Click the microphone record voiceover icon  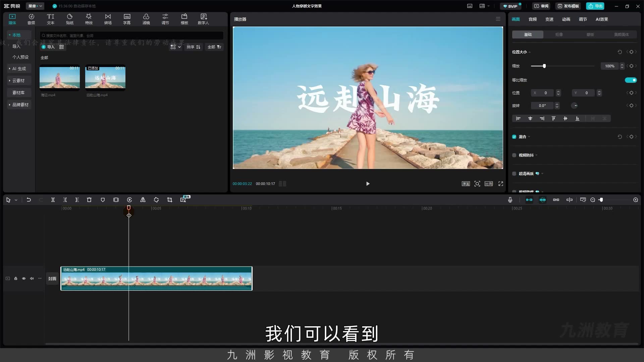510,200
